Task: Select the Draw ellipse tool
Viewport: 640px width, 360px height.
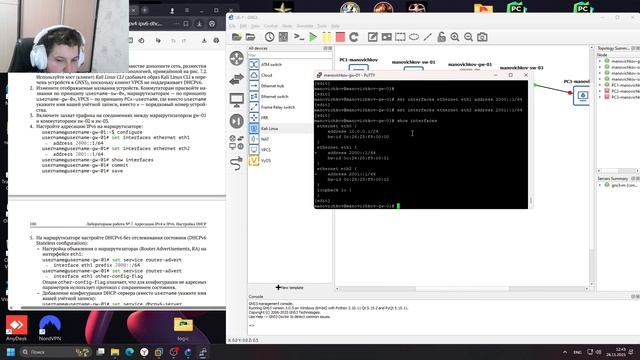Action: click(414, 37)
